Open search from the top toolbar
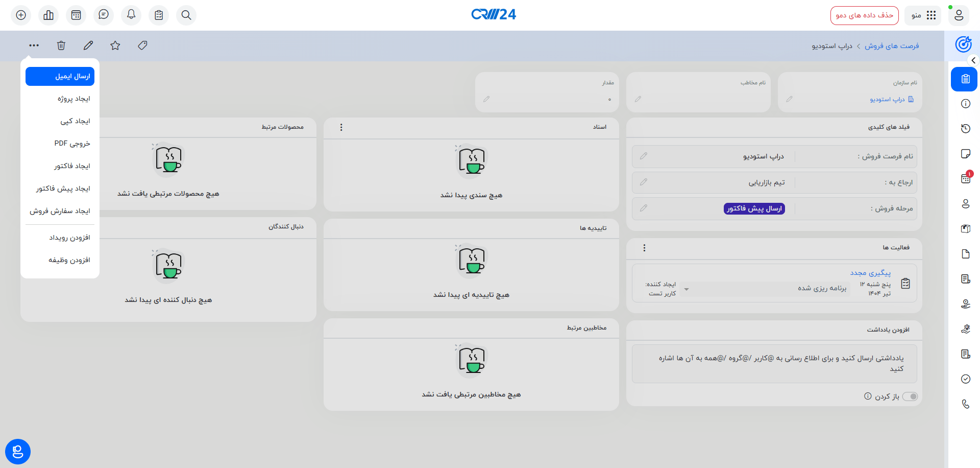 click(x=186, y=15)
